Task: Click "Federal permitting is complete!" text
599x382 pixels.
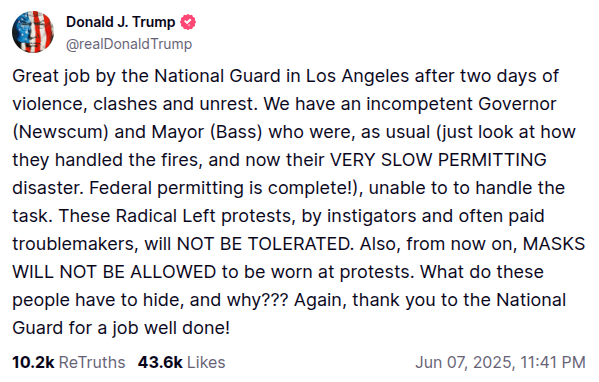Action: (223, 188)
